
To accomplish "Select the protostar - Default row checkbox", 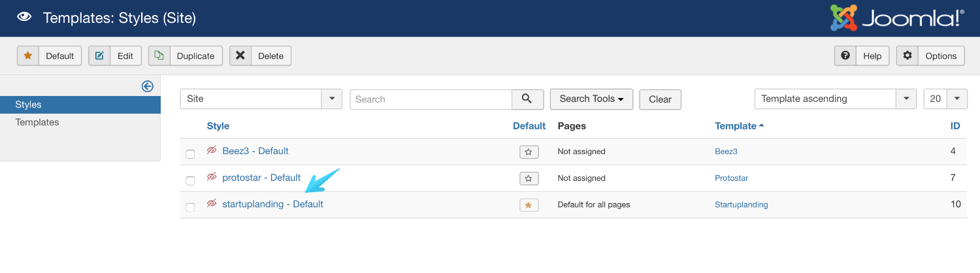I will (190, 181).
